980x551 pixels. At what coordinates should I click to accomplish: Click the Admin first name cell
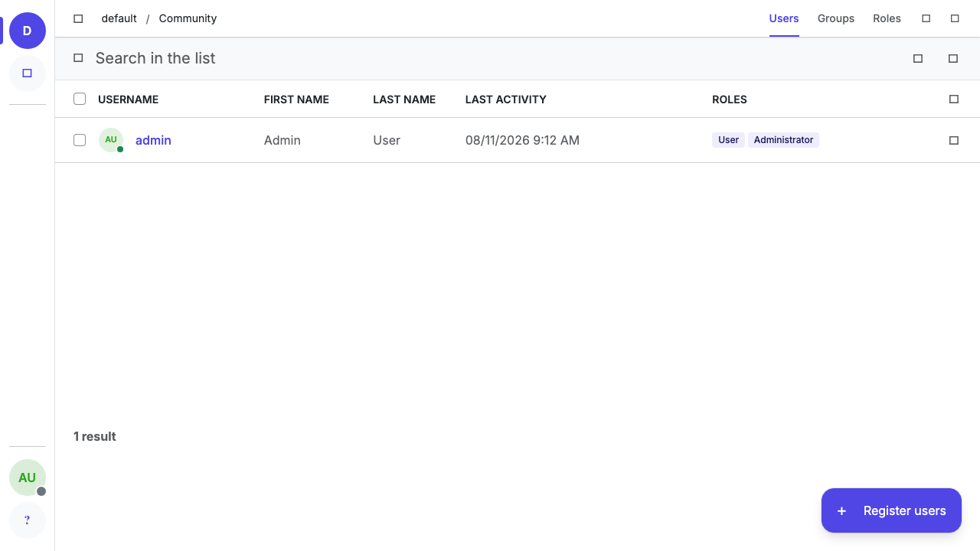[283, 140]
